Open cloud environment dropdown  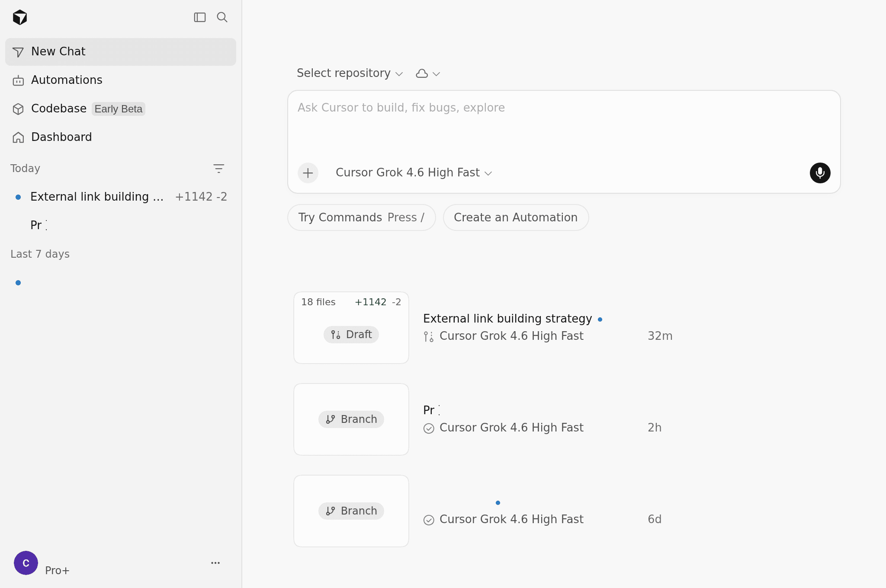[x=428, y=73]
